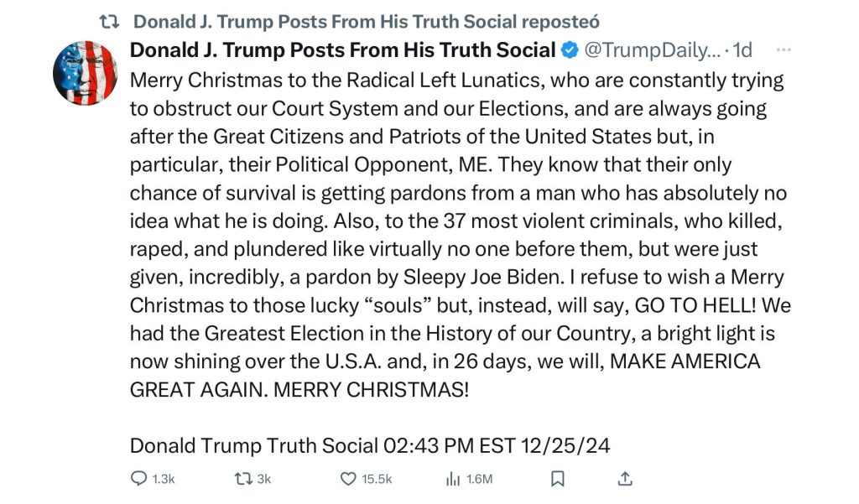
Task: Click the reply speech bubble icon
Action: coord(138,479)
